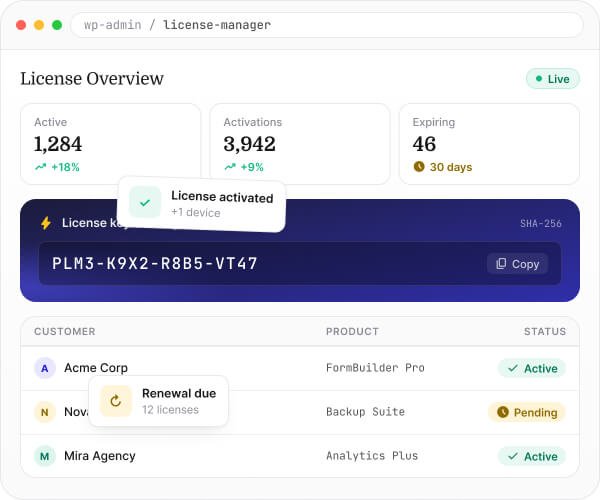600x500 pixels.
Task: Sort by the CUSTOMER column header
Action: click(x=65, y=331)
